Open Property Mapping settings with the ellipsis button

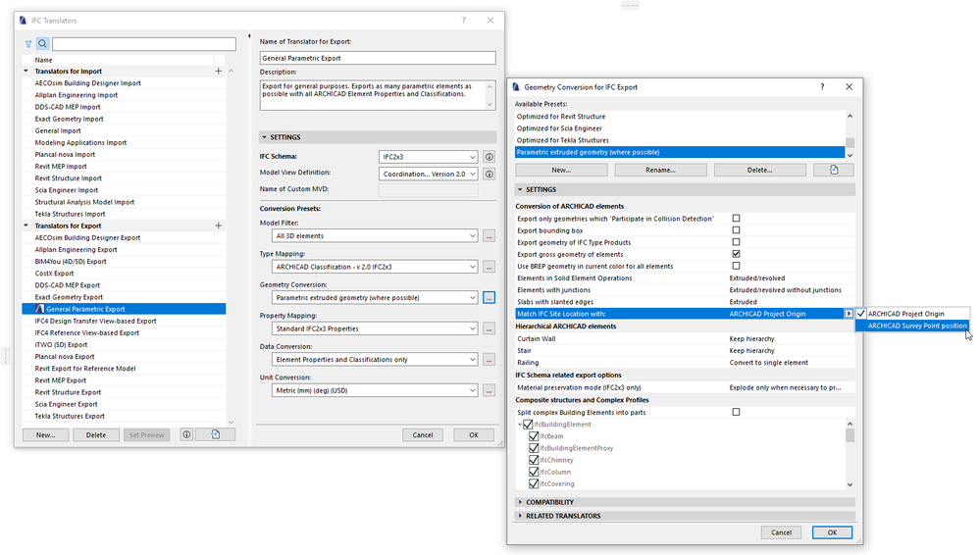490,328
